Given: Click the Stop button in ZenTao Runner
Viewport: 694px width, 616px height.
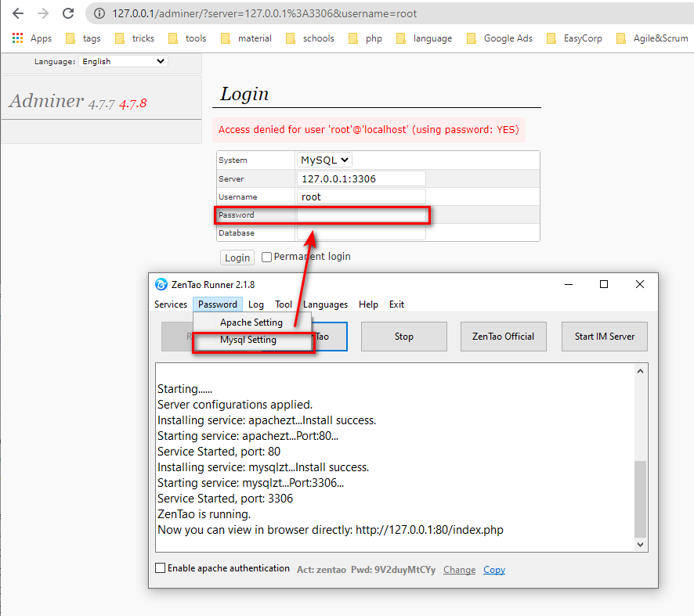Looking at the screenshot, I should [403, 337].
